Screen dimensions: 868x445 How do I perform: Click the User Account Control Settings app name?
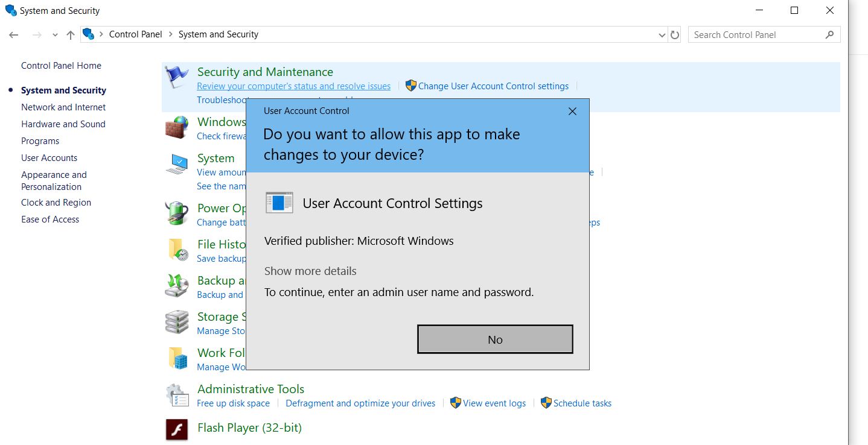(392, 203)
